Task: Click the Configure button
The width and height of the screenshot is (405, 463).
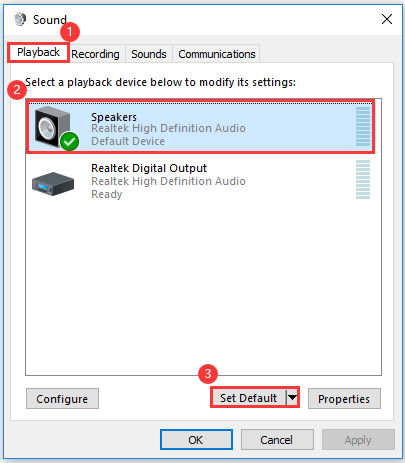Action: coord(62,398)
